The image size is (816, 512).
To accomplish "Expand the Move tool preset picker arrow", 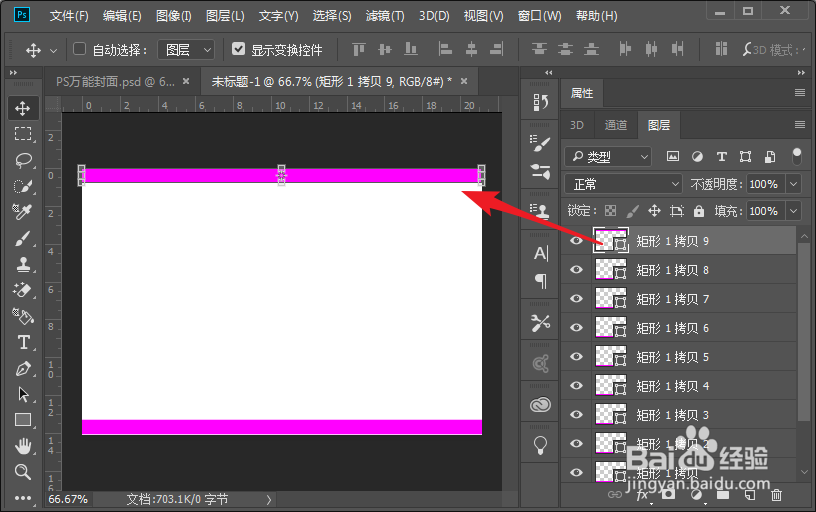I will [x=53, y=51].
